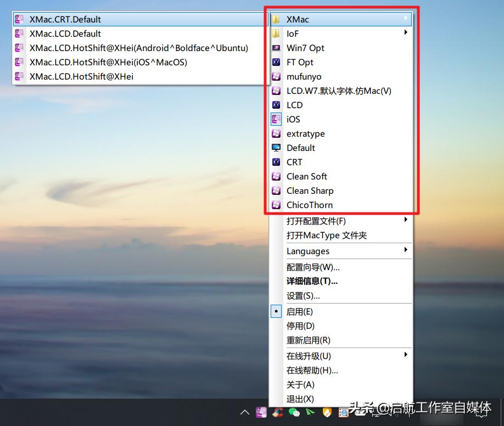Select the mufunyo profile
The image size is (504, 426).
coord(305,76)
